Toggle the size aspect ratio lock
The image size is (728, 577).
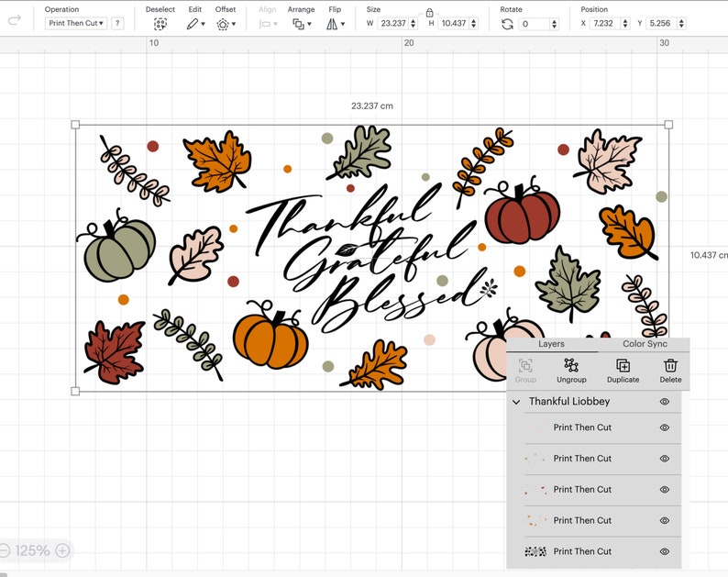[429, 13]
